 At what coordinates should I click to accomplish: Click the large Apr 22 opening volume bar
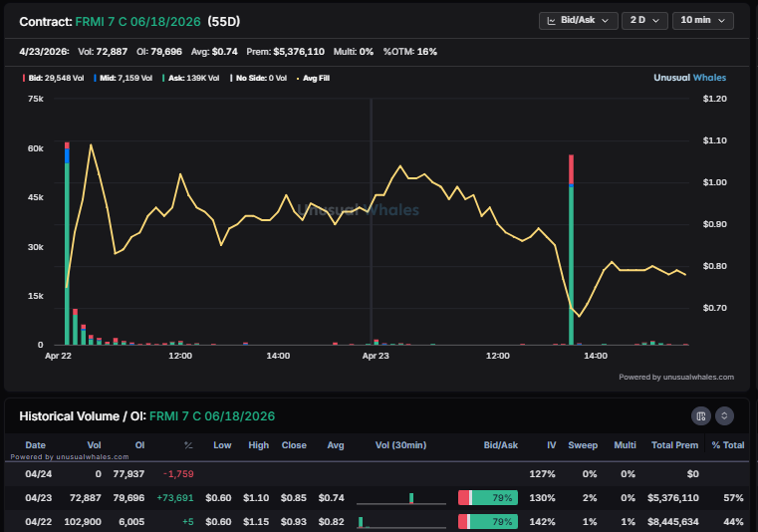click(67, 243)
